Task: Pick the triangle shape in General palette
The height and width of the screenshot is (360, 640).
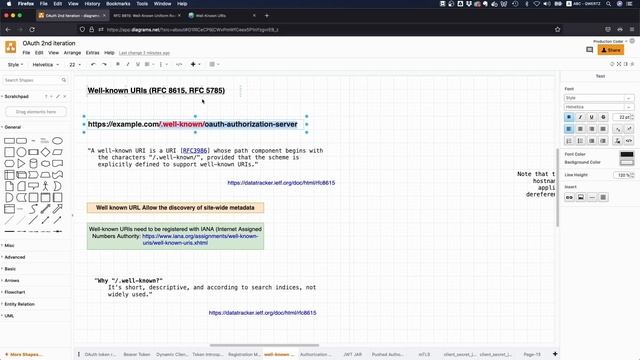Action: (x=21, y=164)
